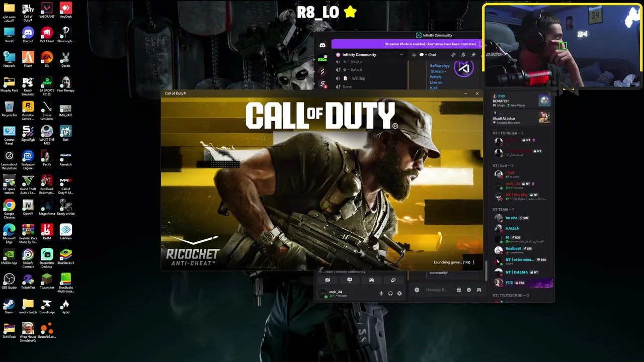Open the Call of Duty desktop shortcut in the top row
The width and height of the screenshot is (644, 362).
[28, 12]
